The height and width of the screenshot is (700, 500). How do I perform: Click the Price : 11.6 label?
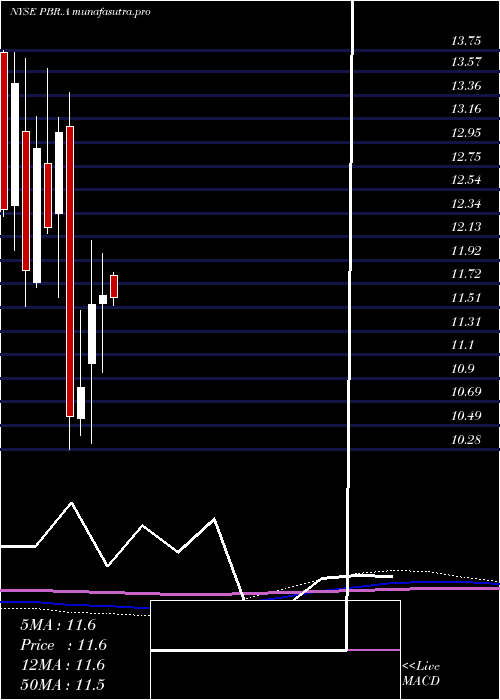[x=64, y=645]
